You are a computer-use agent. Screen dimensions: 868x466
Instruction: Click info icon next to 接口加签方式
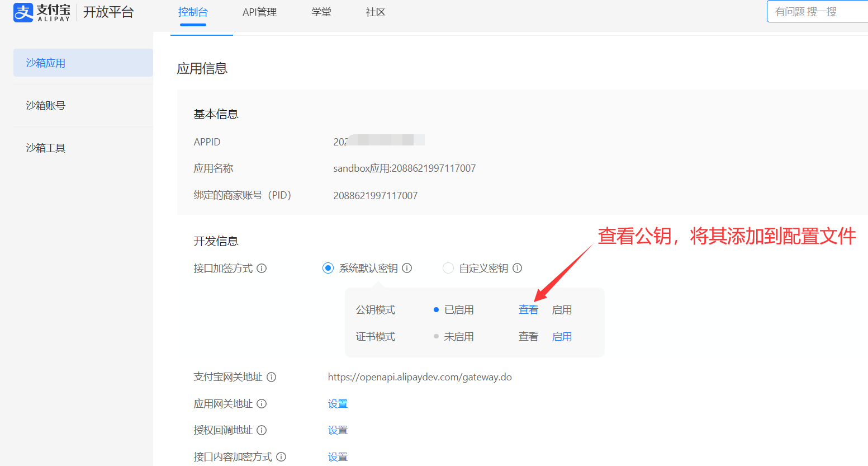pos(262,269)
